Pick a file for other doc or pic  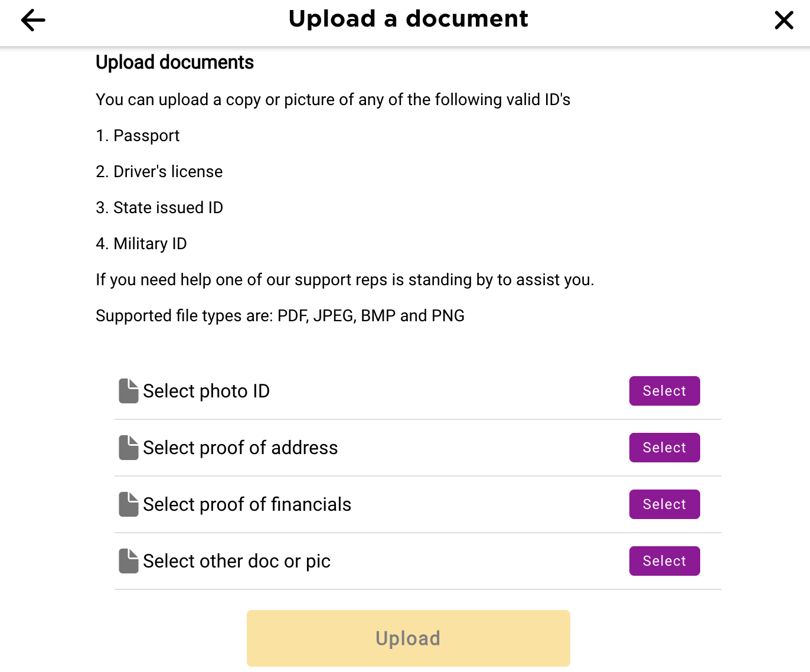(664, 561)
